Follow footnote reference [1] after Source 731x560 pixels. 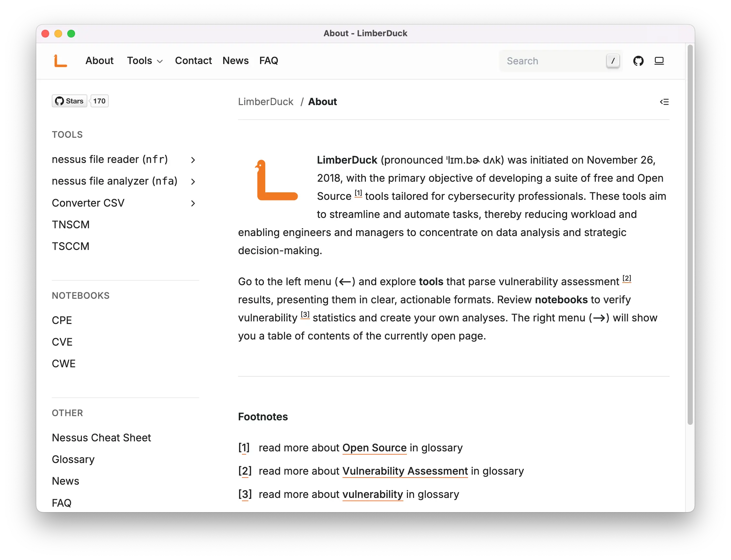pyautogui.click(x=358, y=193)
